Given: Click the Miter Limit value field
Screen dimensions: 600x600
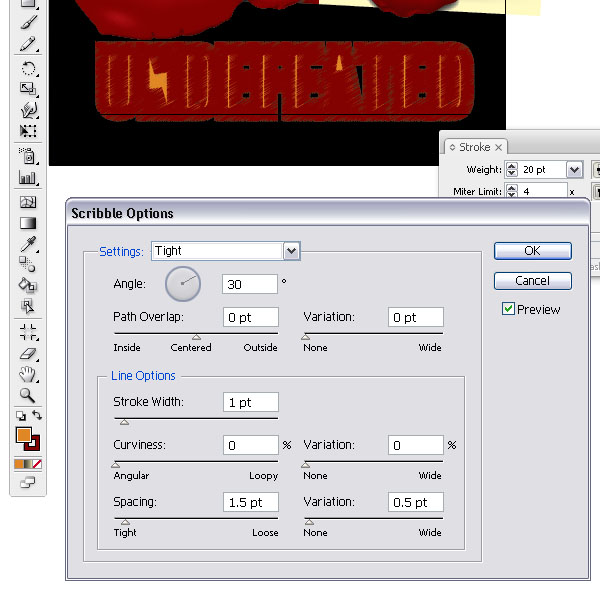Looking at the screenshot, I should click(543, 191).
